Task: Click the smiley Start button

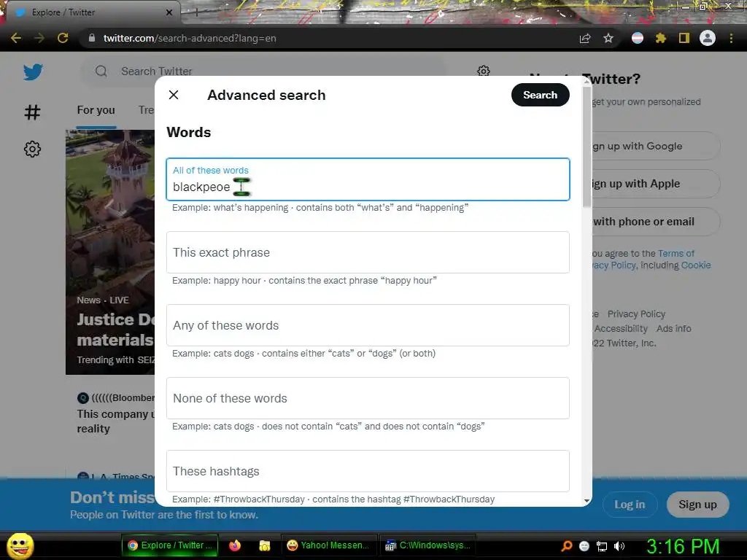Action: (20, 545)
